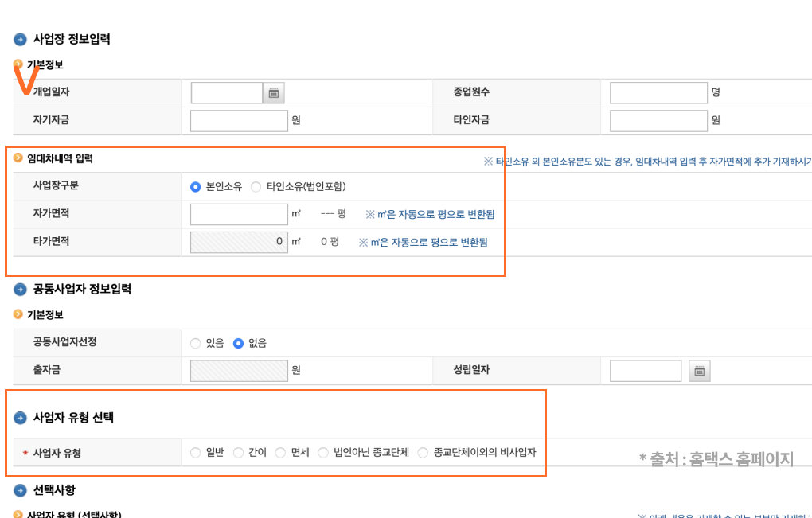This screenshot has height=518, width=812.
Task: Click the 개업일자 date input field
Action: pos(225,92)
